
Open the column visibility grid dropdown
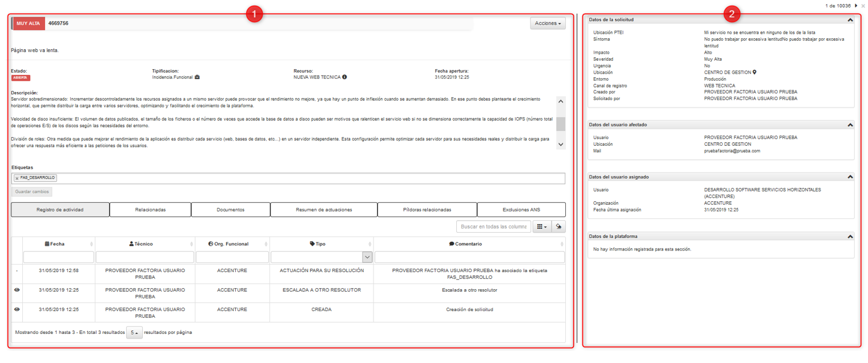pos(541,227)
